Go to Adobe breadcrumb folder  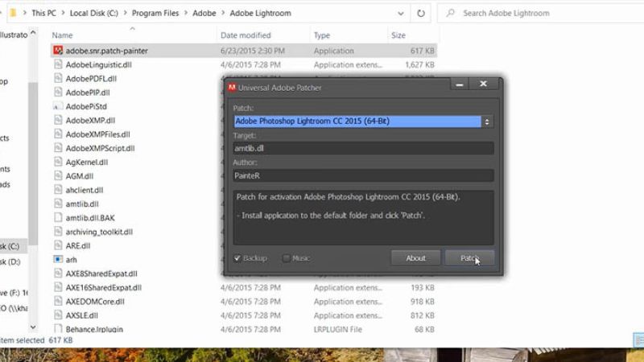pos(204,13)
